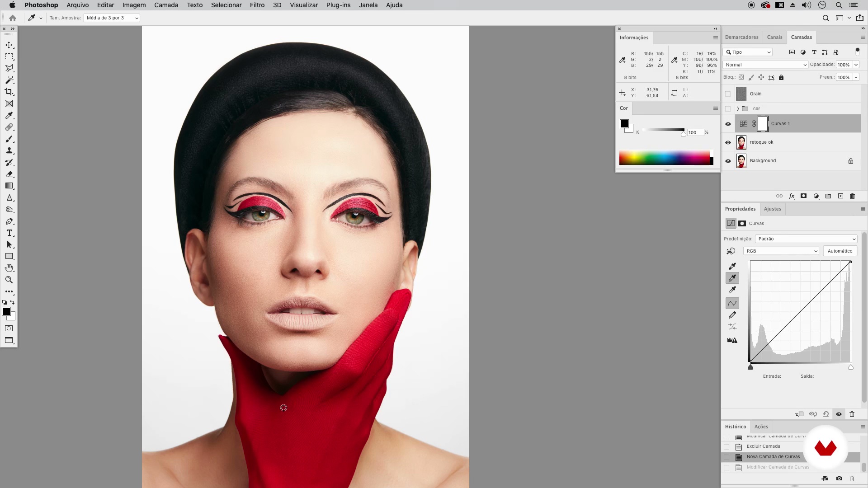Expand the cor layer group
868x488 pixels.
click(x=738, y=109)
